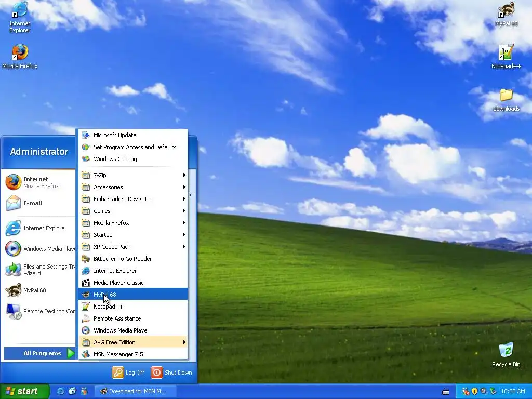
Task: Select Notepad++ desktop shortcut
Action: click(506, 57)
